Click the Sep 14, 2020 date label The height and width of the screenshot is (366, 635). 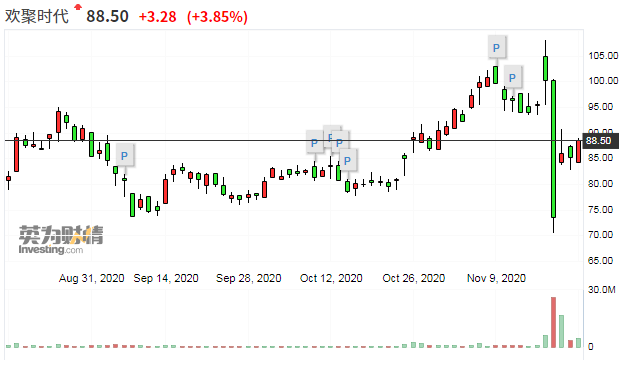point(166,278)
